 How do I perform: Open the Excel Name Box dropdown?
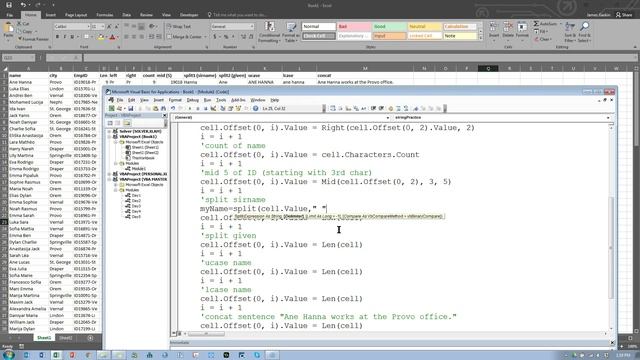(33, 58)
